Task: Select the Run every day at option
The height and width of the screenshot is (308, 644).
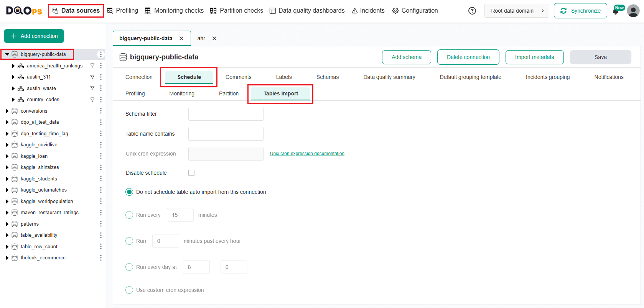Action: click(129, 267)
